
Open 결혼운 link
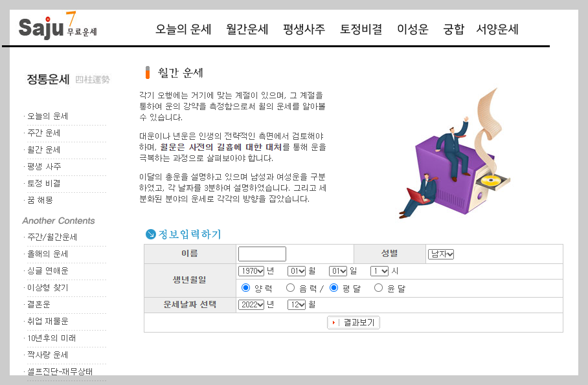38,304
